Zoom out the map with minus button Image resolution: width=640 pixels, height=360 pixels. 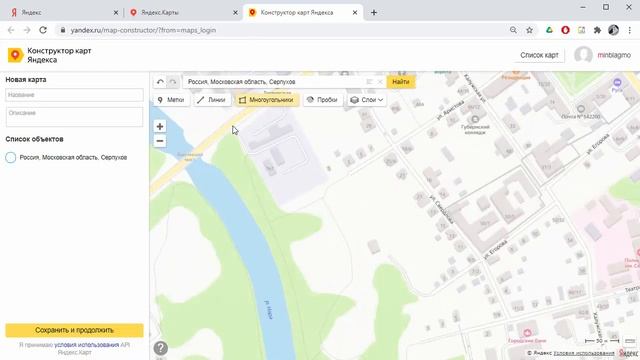[160, 141]
